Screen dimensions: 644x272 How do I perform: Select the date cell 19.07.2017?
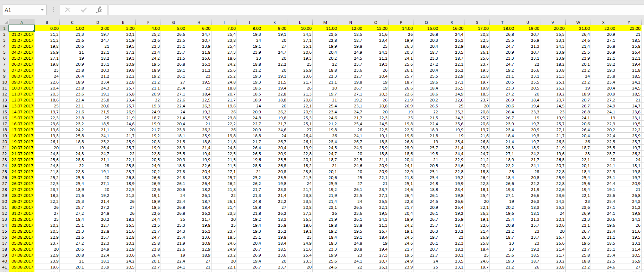pyautogui.click(x=21, y=142)
